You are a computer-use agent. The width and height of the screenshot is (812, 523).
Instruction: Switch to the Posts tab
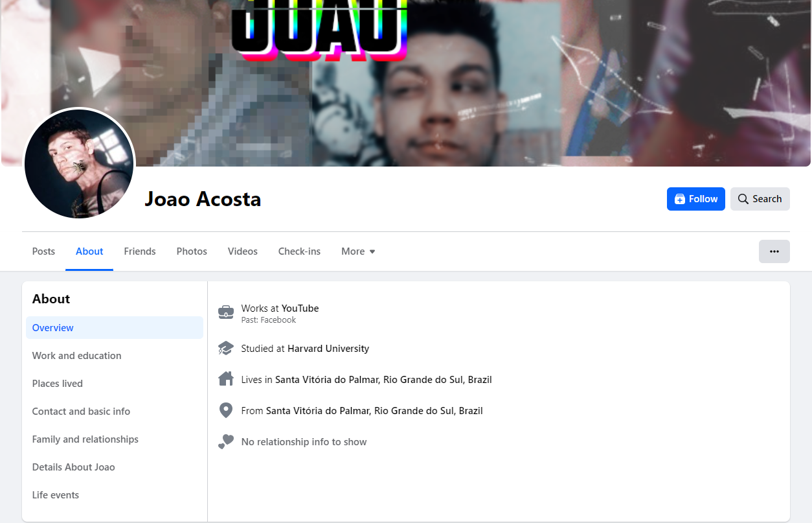(x=43, y=251)
